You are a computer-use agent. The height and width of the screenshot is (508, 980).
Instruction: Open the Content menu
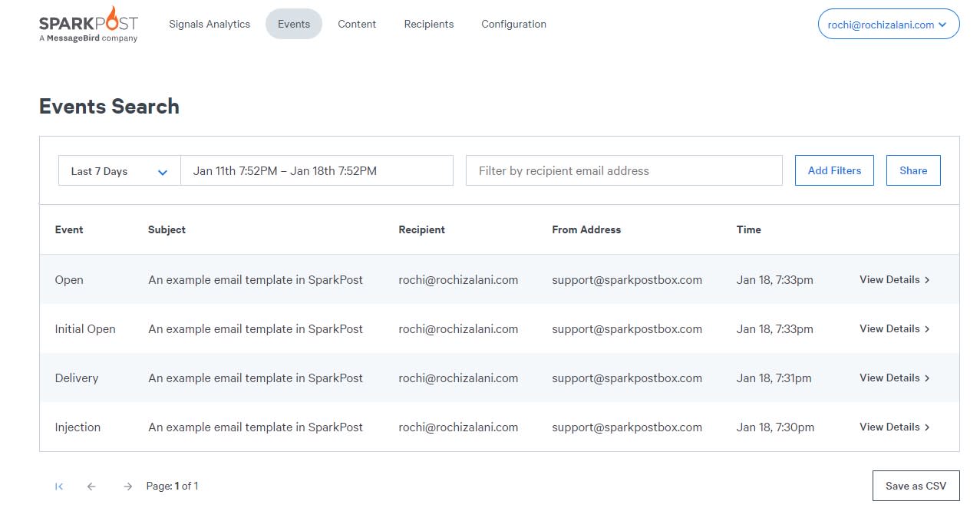coord(357,24)
